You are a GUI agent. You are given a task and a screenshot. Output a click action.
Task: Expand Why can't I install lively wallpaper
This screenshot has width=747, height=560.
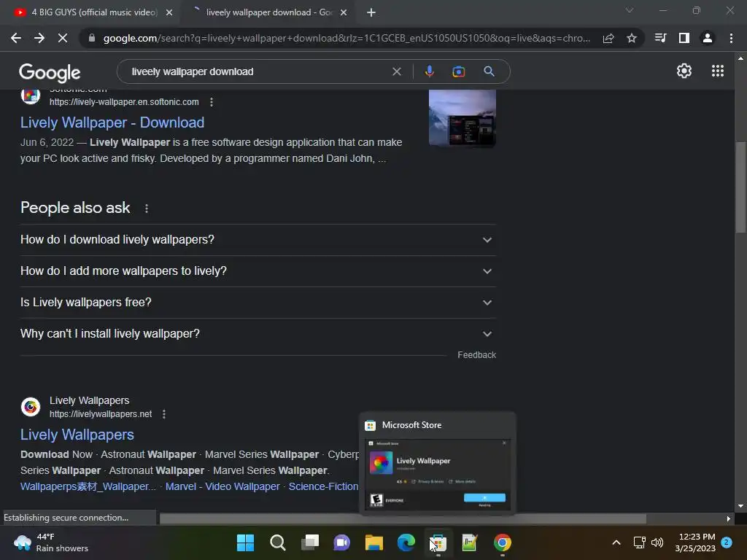(258, 334)
